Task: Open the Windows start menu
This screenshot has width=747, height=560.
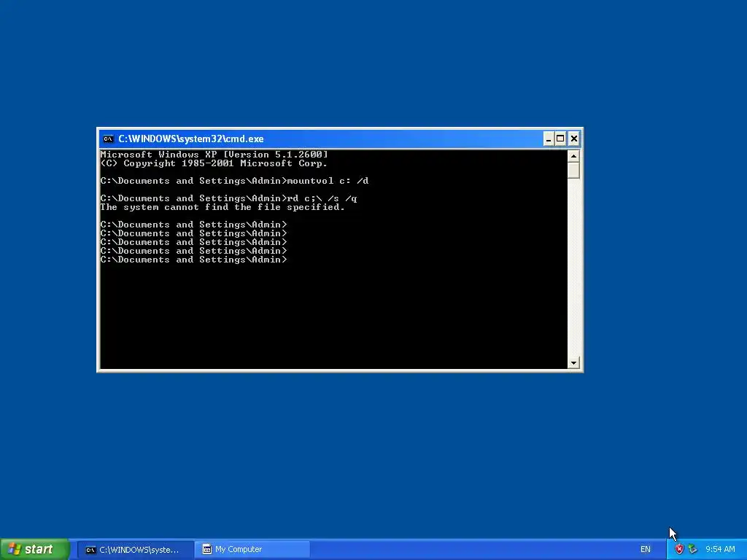Action: tap(34, 550)
